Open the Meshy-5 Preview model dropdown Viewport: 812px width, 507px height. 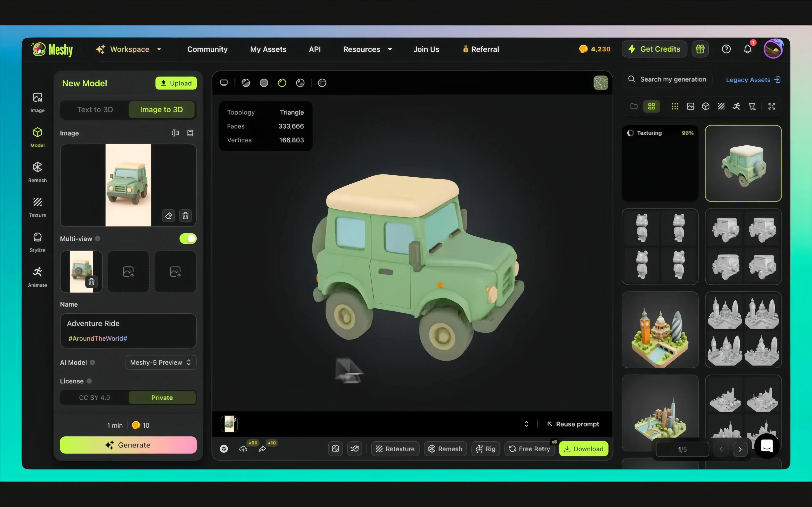(x=161, y=362)
